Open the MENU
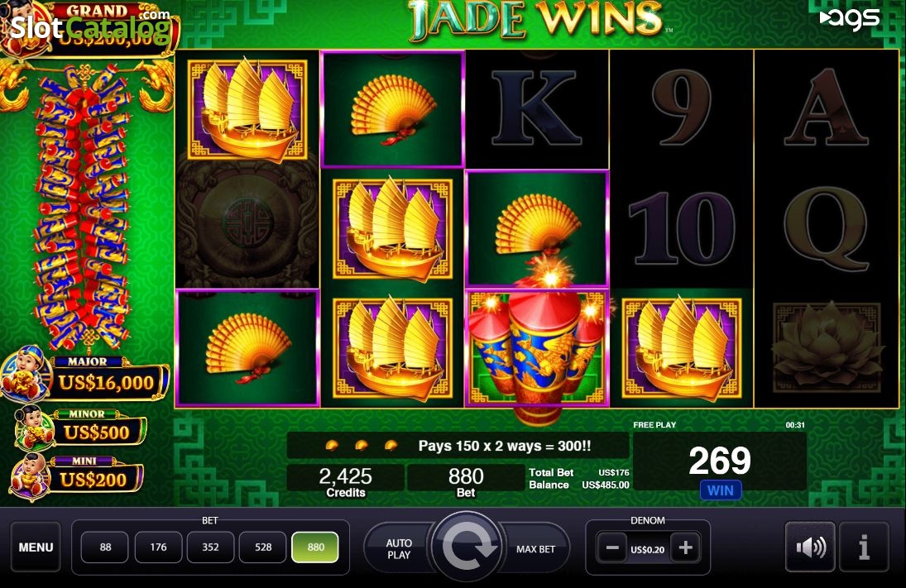This screenshot has width=906, height=588. (36, 547)
